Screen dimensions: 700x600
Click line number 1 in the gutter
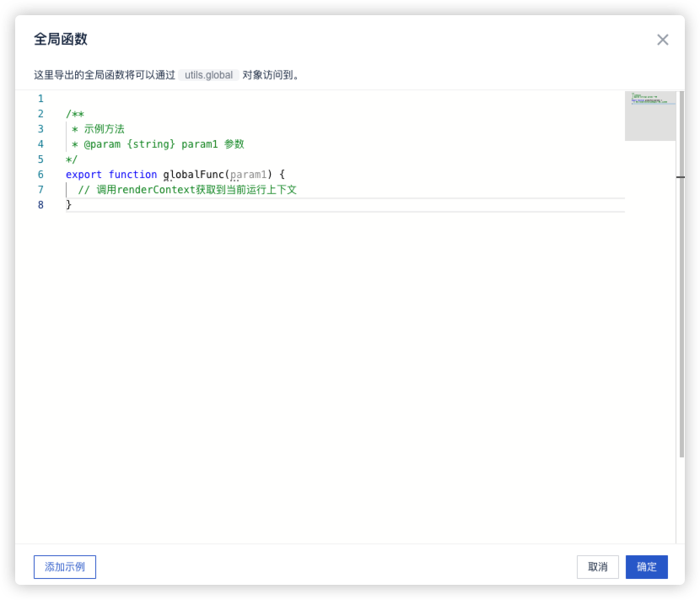coord(40,99)
